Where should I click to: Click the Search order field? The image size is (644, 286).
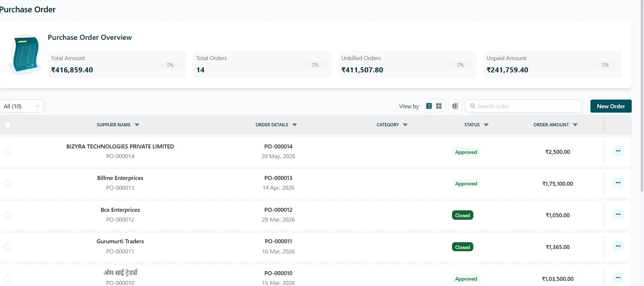524,106
